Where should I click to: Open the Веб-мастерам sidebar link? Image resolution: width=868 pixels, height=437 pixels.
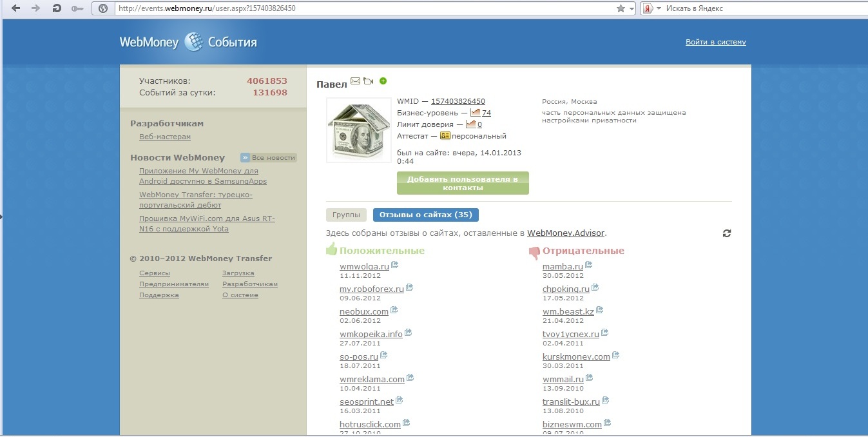165,137
